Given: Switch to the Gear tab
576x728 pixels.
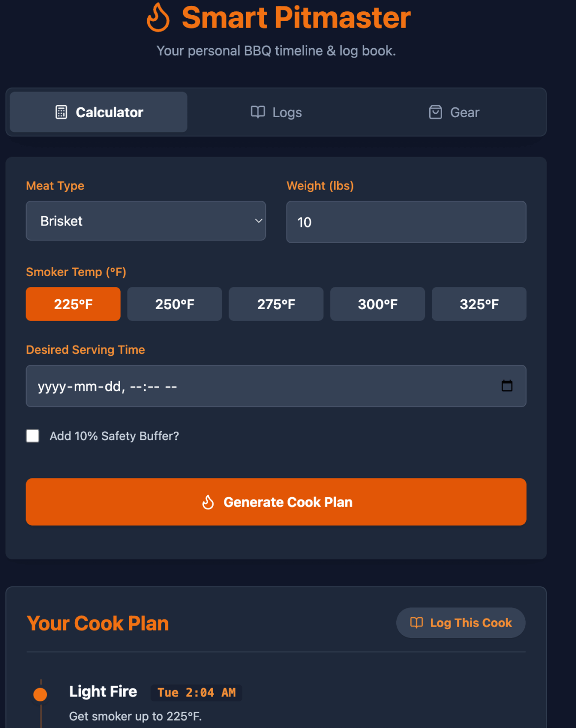Looking at the screenshot, I should 453,112.
